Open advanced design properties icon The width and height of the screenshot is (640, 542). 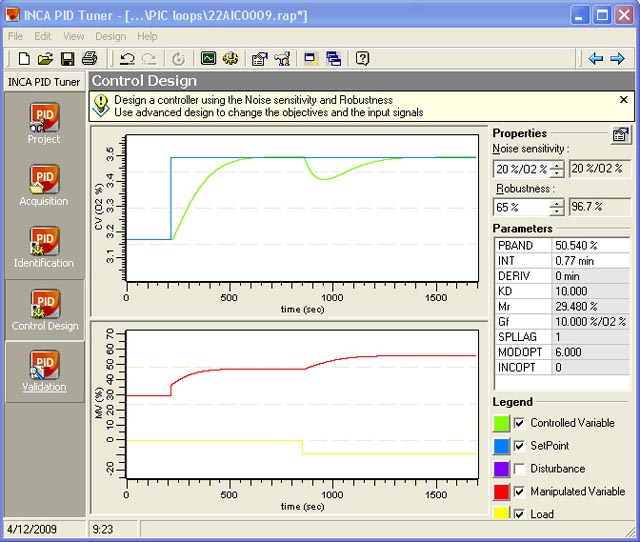(620, 134)
